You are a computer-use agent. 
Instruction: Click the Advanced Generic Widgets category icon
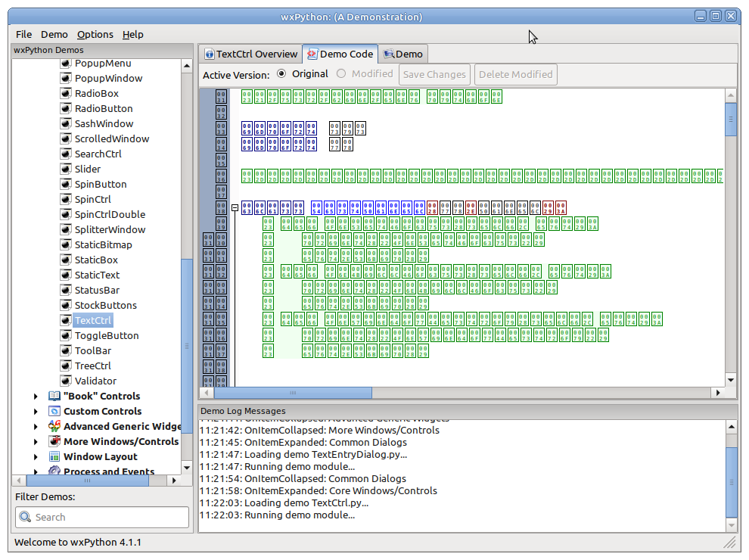54,426
